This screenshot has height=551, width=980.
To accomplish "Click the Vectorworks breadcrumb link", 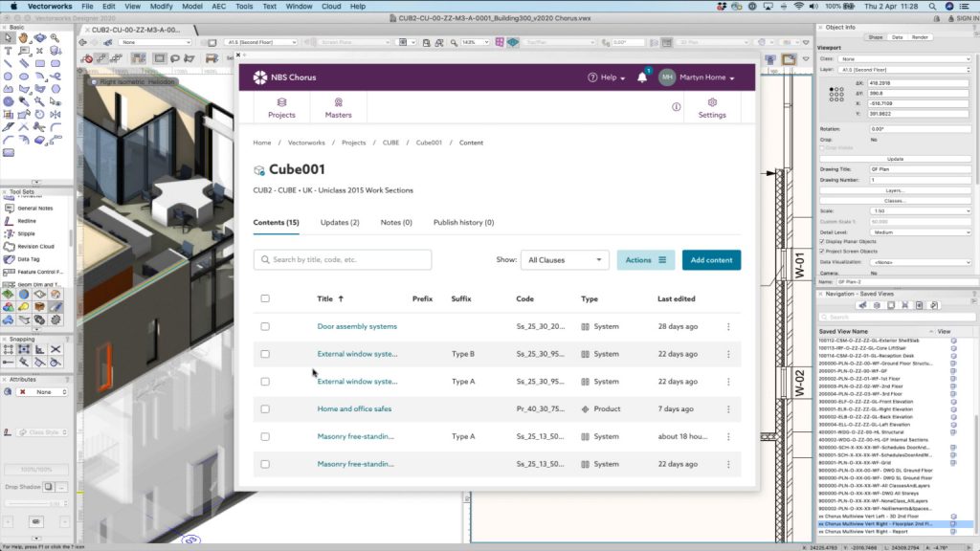I will (x=306, y=143).
